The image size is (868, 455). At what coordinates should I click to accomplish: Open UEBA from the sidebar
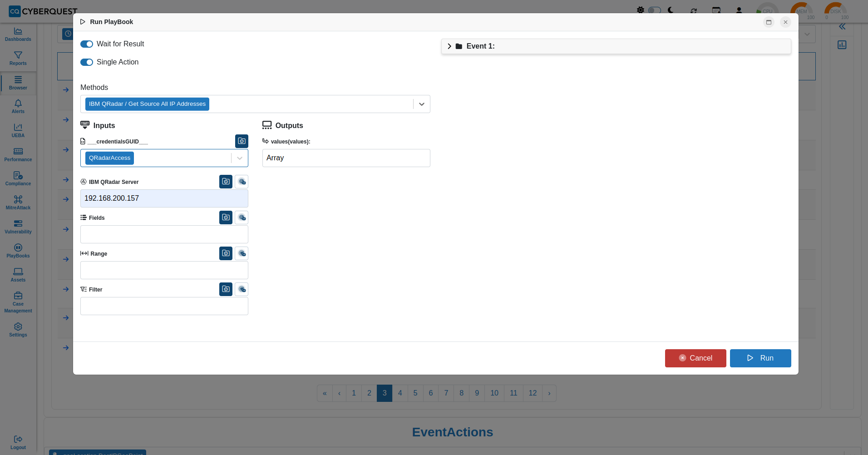click(18, 131)
